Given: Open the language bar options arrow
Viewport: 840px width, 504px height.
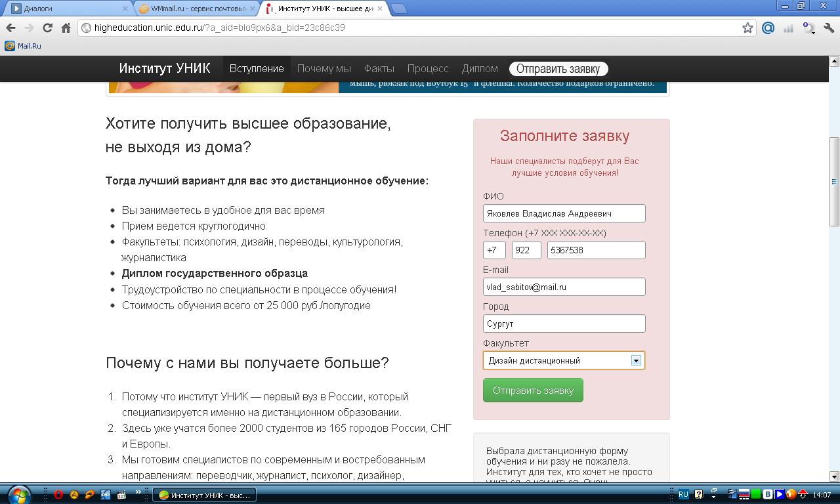Looking at the screenshot, I should pyautogui.click(x=714, y=498).
